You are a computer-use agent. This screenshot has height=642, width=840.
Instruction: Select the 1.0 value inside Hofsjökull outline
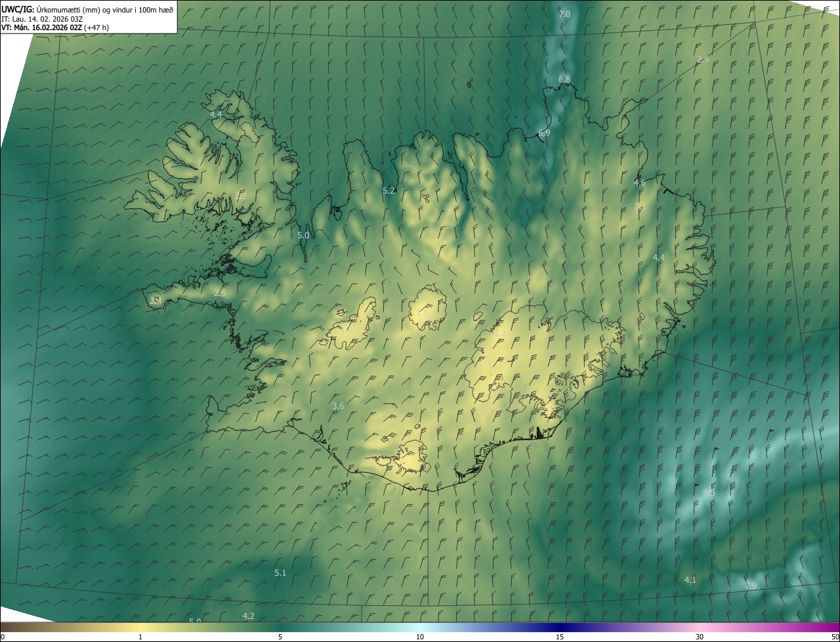point(421,313)
